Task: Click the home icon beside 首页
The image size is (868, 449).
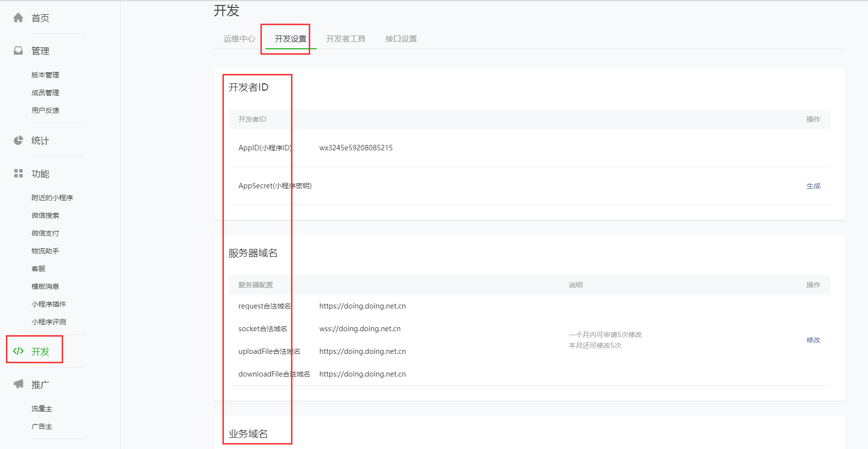Action: coord(18,18)
